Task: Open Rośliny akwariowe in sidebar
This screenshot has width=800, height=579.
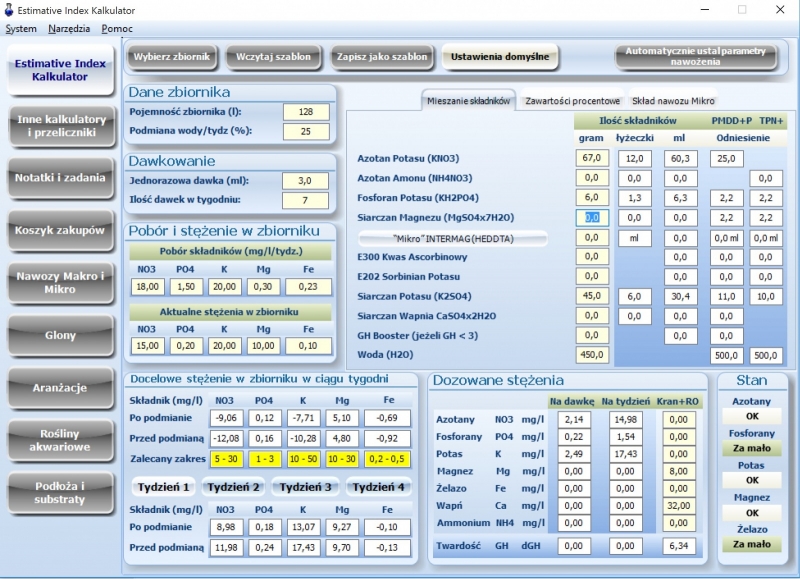Action: (x=60, y=440)
